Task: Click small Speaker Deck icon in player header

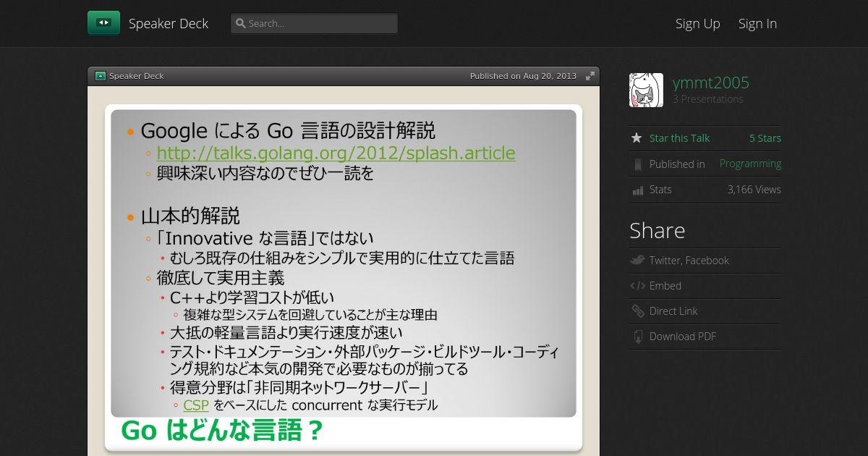Action: pyautogui.click(x=101, y=76)
